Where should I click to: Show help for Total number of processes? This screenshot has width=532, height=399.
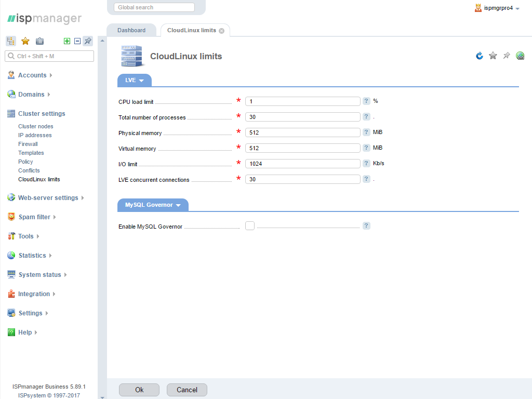(x=366, y=117)
